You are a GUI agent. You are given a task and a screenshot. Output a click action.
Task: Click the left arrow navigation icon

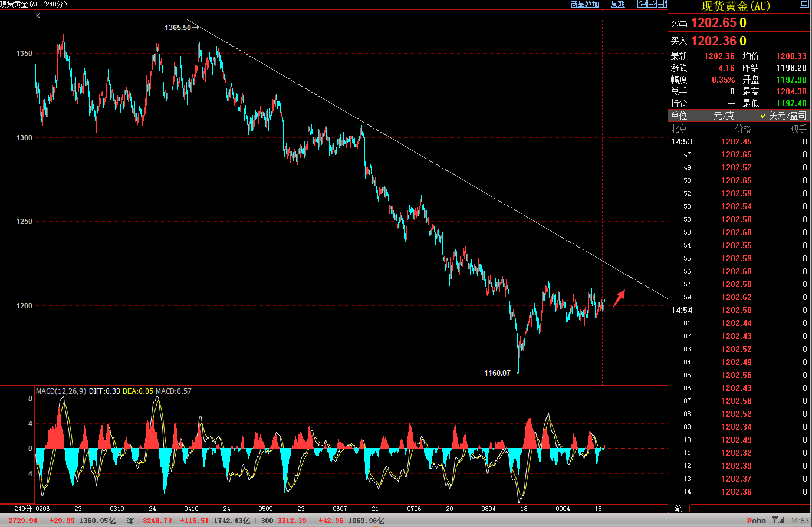tap(642, 4)
